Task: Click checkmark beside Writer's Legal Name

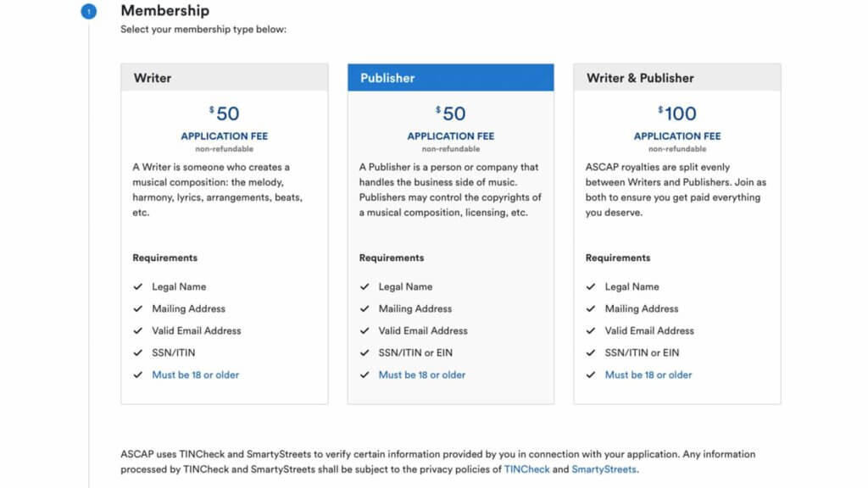Action: coord(138,287)
